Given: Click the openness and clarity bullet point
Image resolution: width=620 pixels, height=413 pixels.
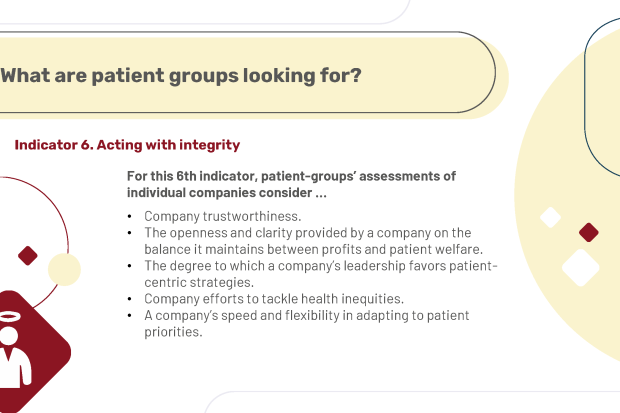Looking at the screenshot, I should point(313,241).
